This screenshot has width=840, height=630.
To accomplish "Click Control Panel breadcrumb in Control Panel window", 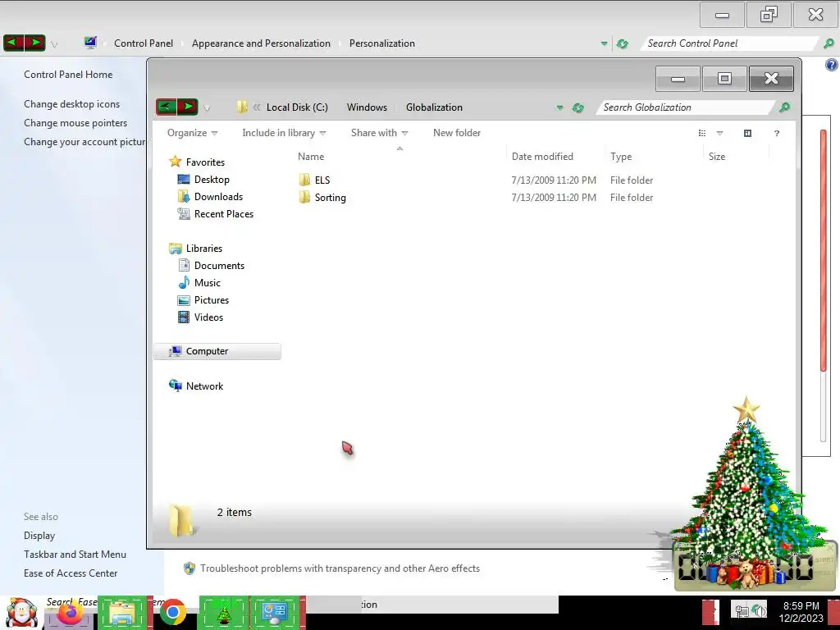I will 143,43.
